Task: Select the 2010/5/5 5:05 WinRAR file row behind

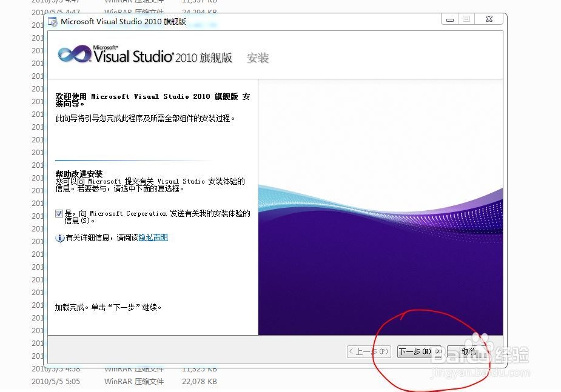Action: coord(124,382)
